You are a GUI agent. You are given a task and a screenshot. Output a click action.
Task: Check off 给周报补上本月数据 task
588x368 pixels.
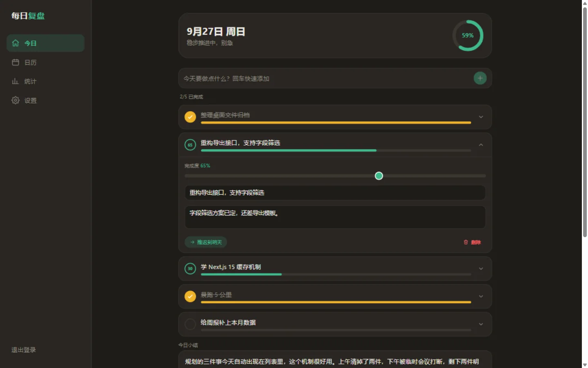pos(190,324)
